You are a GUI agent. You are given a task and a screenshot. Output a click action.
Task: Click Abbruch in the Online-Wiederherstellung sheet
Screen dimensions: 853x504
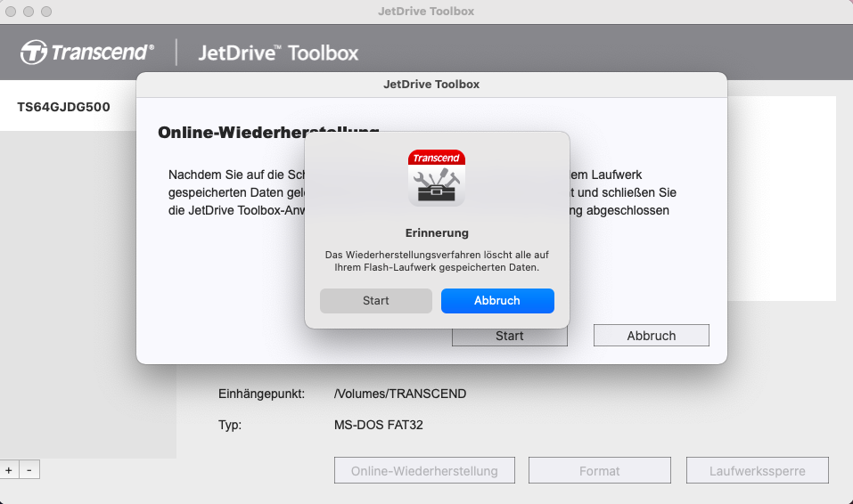coord(652,336)
